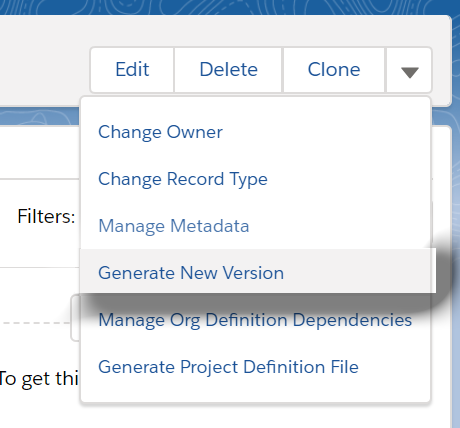Image resolution: width=460 pixels, height=428 pixels.
Task: Click the highlighted Generate New Version row
Action: point(258,271)
